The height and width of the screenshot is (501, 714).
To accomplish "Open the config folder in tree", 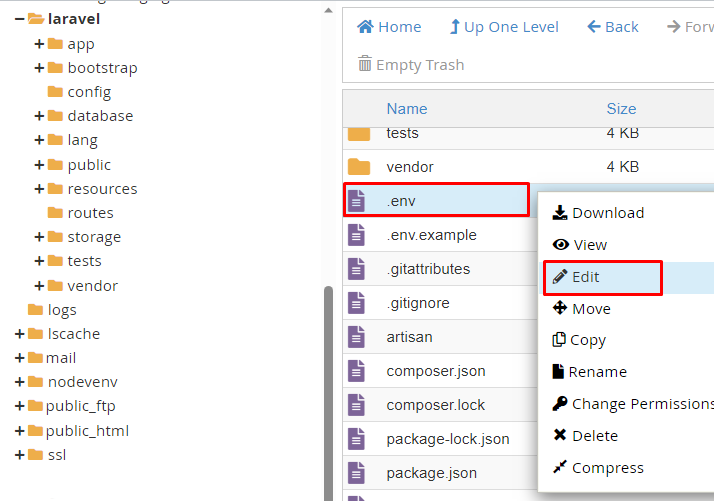I will tap(79, 92).
